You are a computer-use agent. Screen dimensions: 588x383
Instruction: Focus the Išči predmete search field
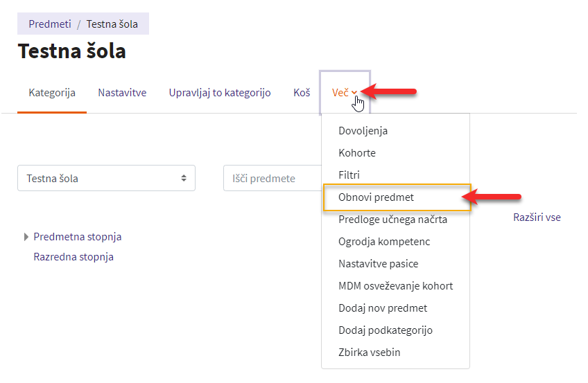pos(273,178)
